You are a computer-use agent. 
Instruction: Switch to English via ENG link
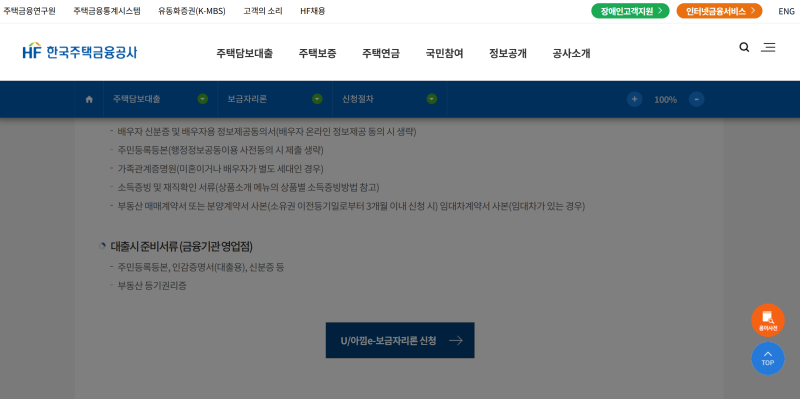pos(786,11)
